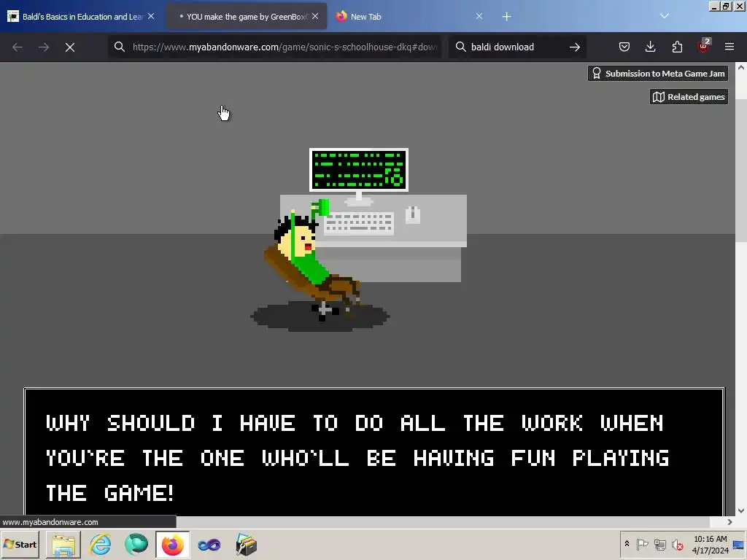Image resolution: width=747 pixels, height=560 pixels.
Task: Select the Firefox taskbar button
Action: [x=172, y=544]
